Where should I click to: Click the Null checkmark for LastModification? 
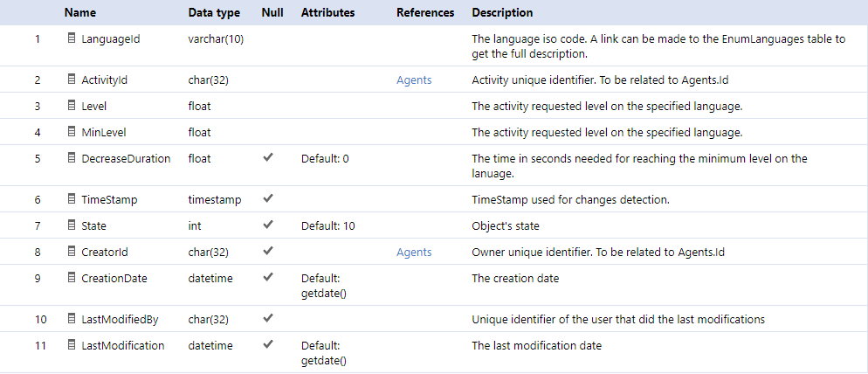(268, 344)
